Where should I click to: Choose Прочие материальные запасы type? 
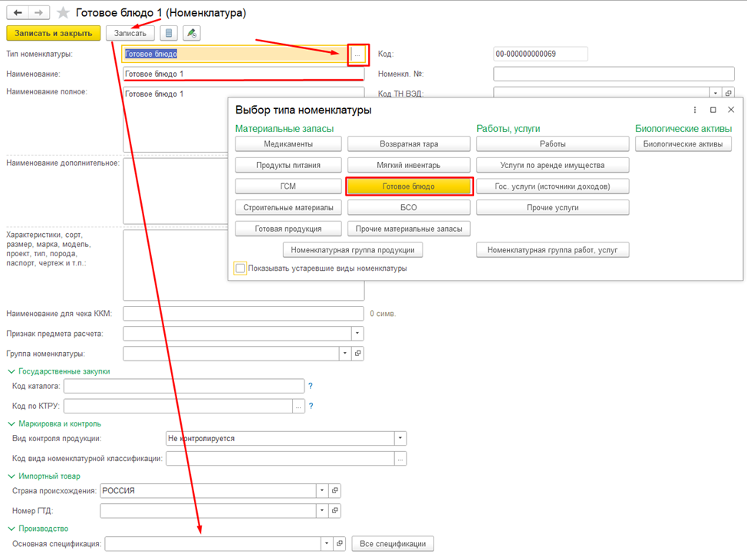point(409,229)
